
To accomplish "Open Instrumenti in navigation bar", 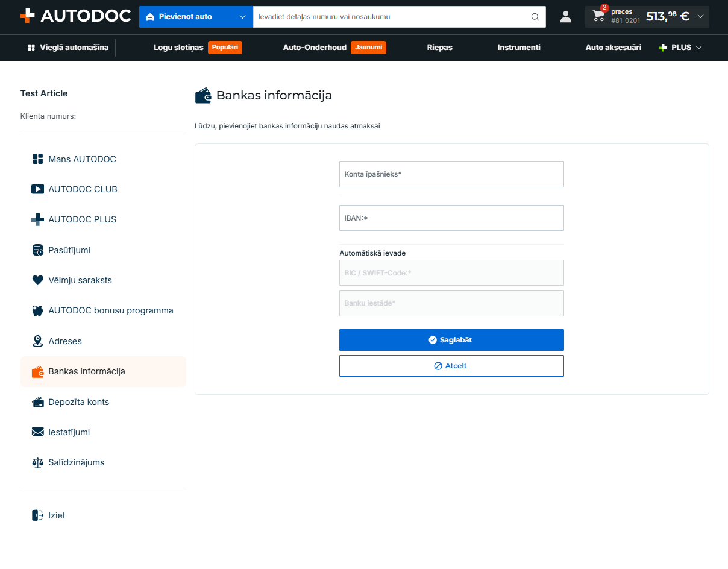I will [x=519, y=48].
